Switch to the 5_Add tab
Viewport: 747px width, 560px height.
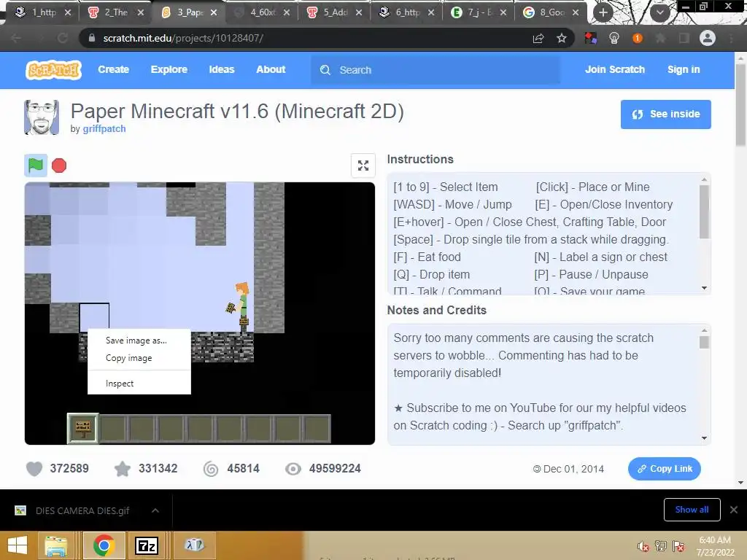coord(335,12)
